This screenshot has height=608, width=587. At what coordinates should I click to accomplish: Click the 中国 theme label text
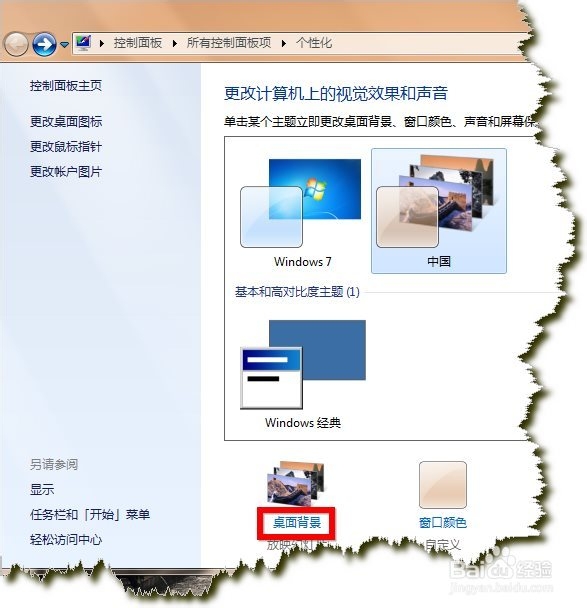[439, 262]
